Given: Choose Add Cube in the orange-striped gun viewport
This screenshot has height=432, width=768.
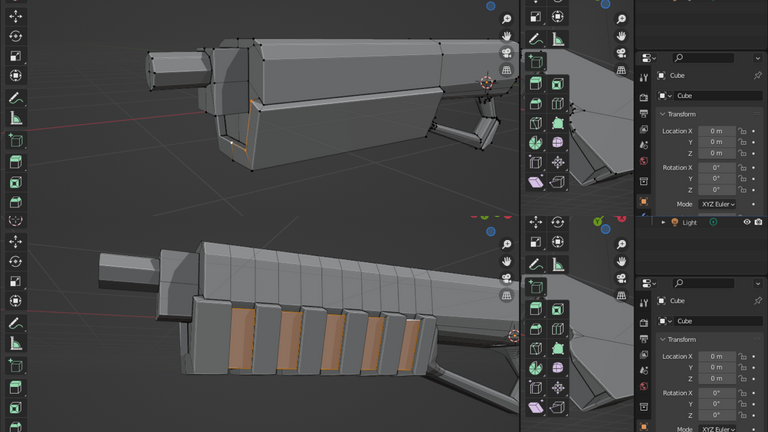Looking at the screenshot, I should click(x=16, y=366).
